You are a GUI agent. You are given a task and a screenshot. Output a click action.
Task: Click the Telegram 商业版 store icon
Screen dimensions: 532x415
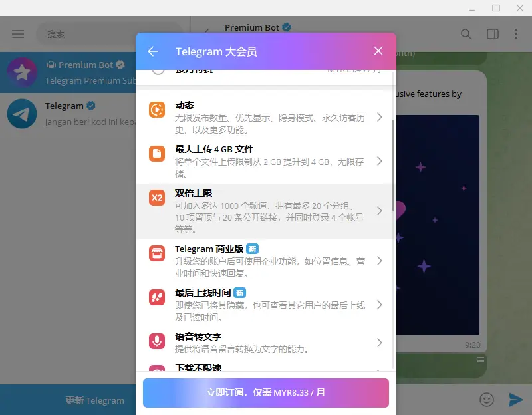[x=157, y=253]
